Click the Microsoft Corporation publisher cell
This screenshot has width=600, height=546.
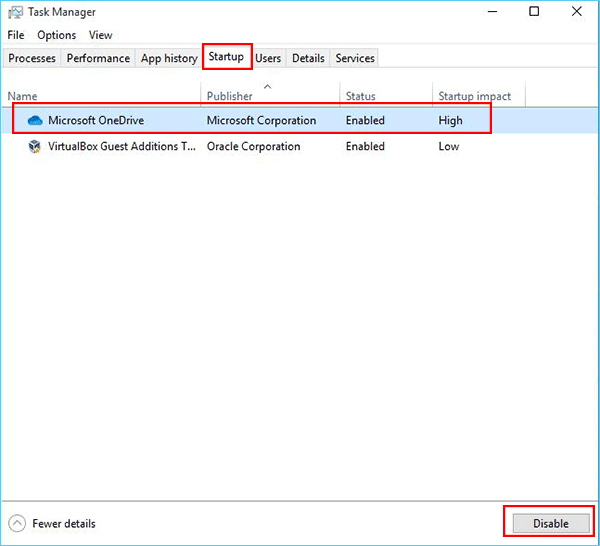coord(261,121)
